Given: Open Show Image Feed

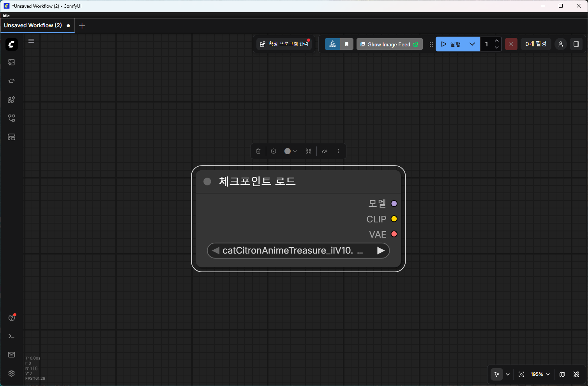Looking at the screenshot, I should tap(389, 44).
